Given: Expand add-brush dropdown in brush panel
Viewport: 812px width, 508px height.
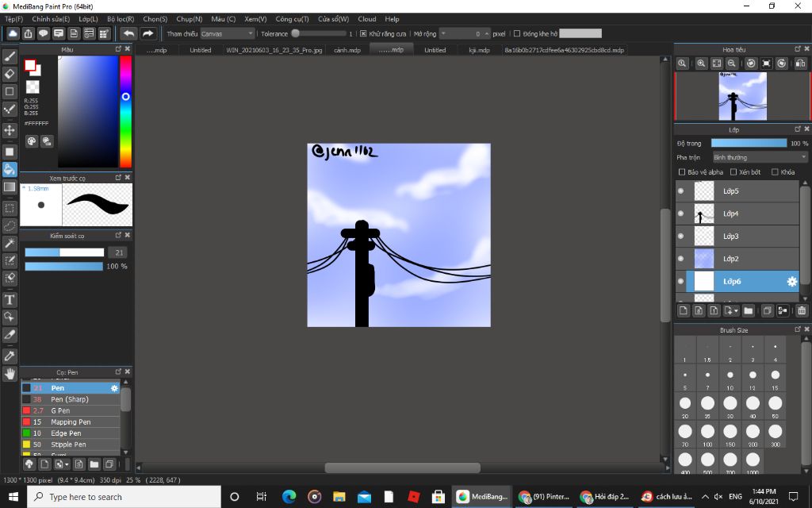Looking at the screenshot, I should [x=67, y=464].
